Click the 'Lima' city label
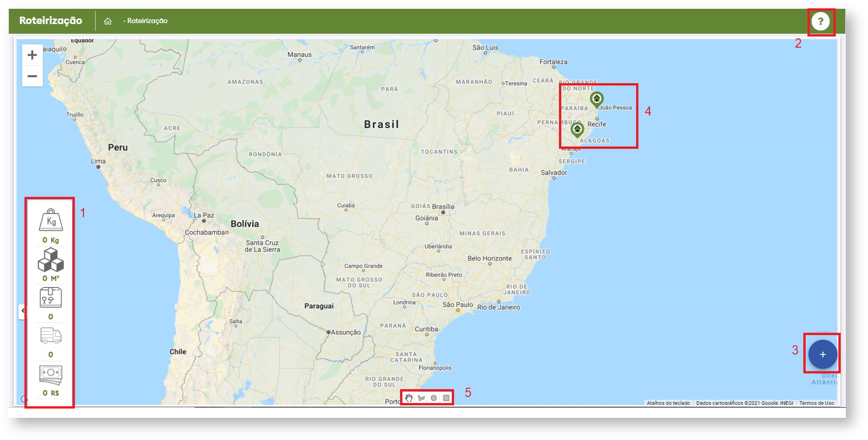Screen dimensions: 868x440 (98, 161)
